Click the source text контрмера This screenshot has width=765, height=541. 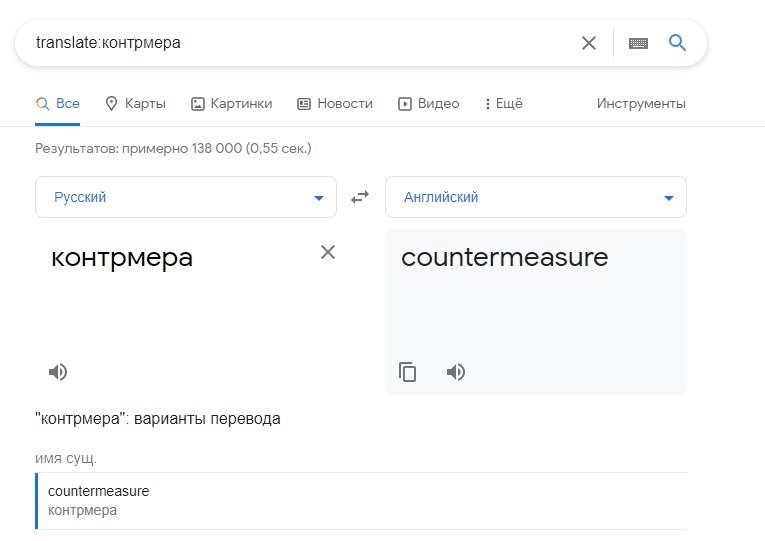coord(122,259)
